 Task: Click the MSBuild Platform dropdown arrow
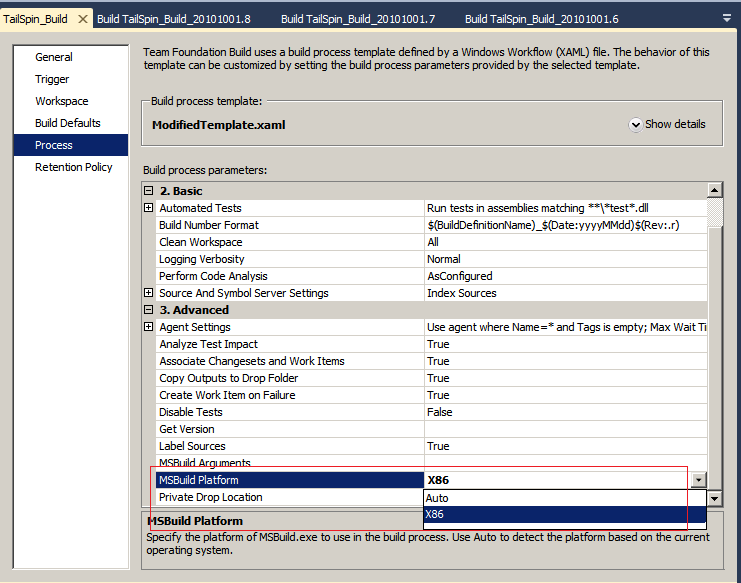(698, 480)
